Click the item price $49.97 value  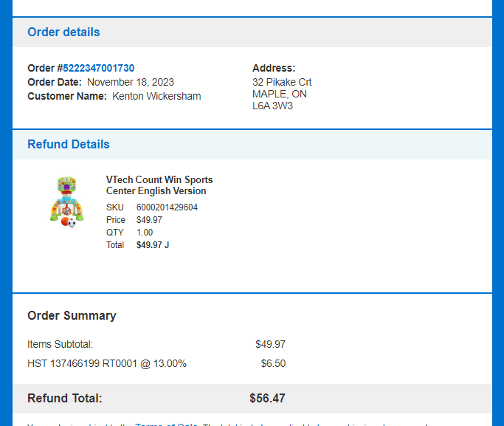[x=149, y=220]
